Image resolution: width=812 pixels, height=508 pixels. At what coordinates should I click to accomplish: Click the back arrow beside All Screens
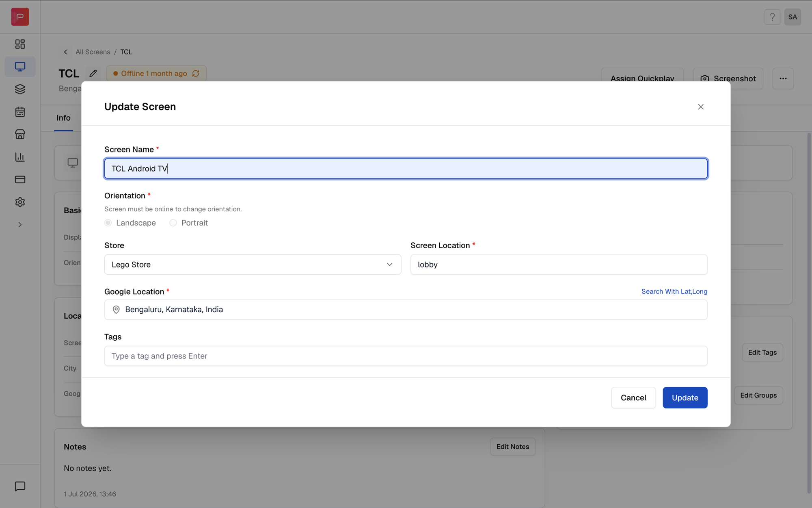point(65,52)
